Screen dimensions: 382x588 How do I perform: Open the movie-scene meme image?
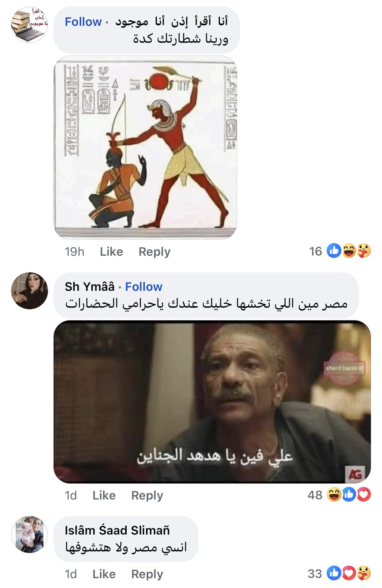(212, 402)
